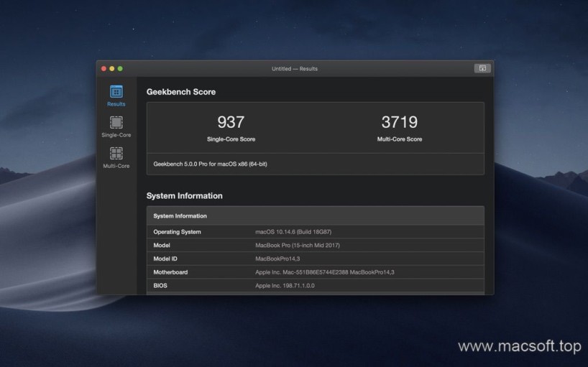This screenshot has width=588, height=367.
Task: Click the upload results toolbar button
Action: (482, 68)
